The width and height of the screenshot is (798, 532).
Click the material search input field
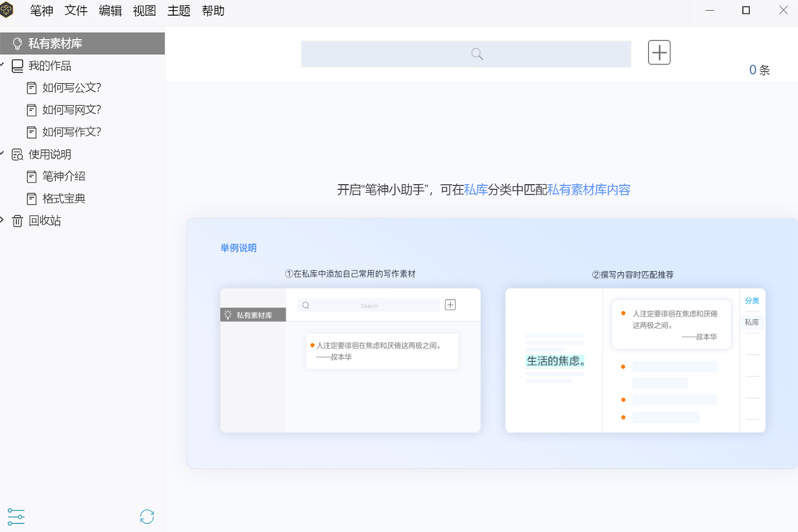(x=465, y=54)
